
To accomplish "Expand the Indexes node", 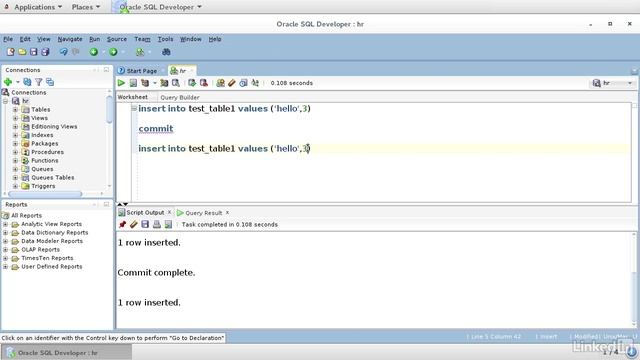I will click(15, 135).
